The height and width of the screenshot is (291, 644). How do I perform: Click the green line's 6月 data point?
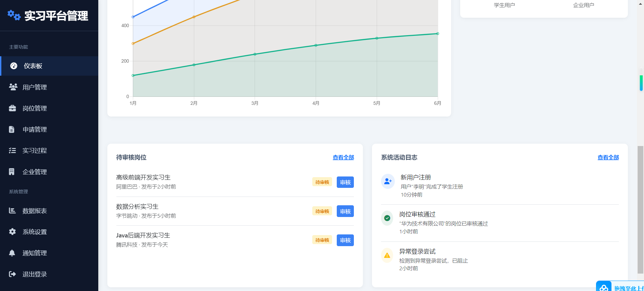[x=438, y=33]
